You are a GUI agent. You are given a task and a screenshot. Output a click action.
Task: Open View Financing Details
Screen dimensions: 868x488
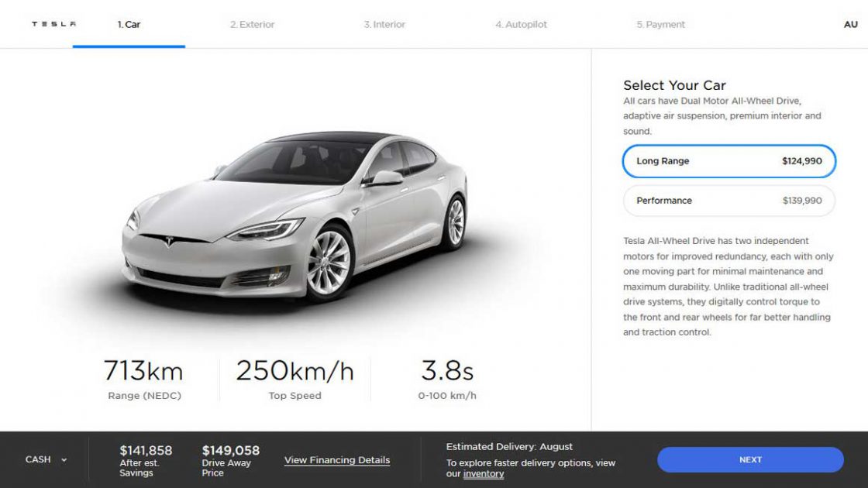(337, 459)
